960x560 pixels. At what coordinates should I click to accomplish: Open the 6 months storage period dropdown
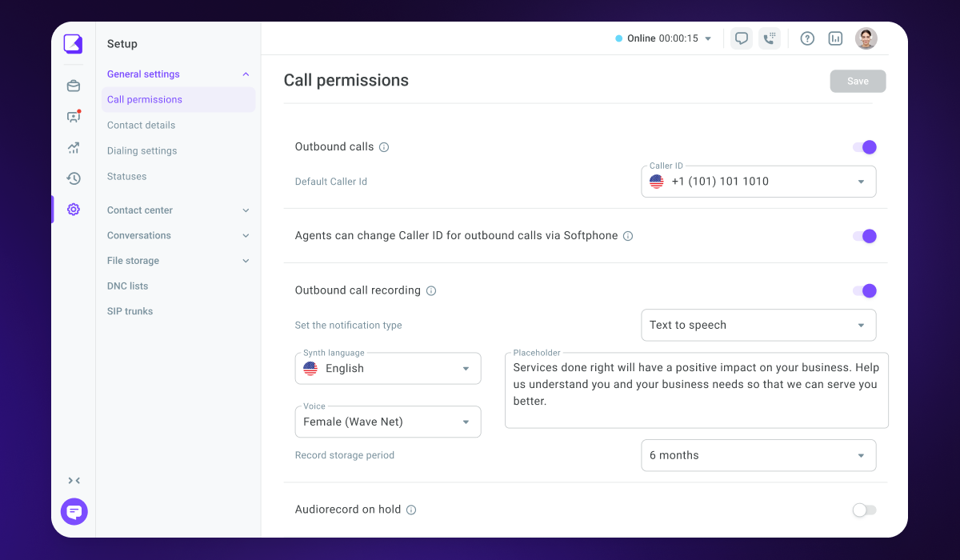pyautogui.click(x=758, y=455)
